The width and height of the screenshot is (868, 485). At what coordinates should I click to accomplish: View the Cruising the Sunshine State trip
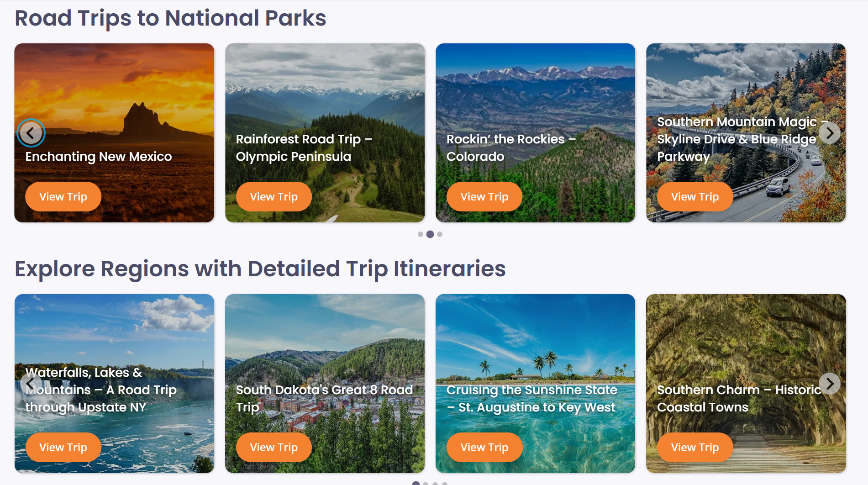484,448
